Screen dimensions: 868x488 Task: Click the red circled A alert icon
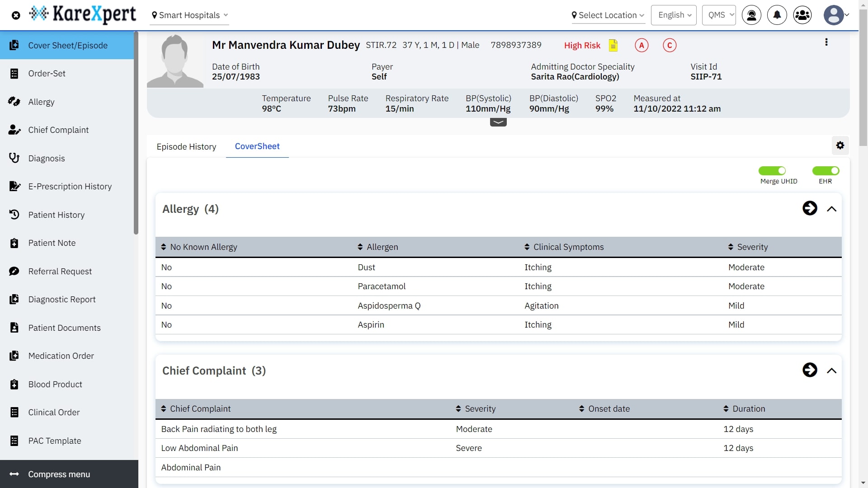(641, 45)
